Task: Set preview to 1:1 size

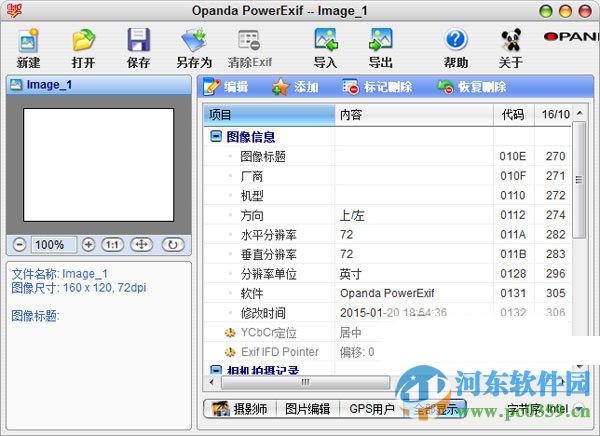Action: [112, 245]
